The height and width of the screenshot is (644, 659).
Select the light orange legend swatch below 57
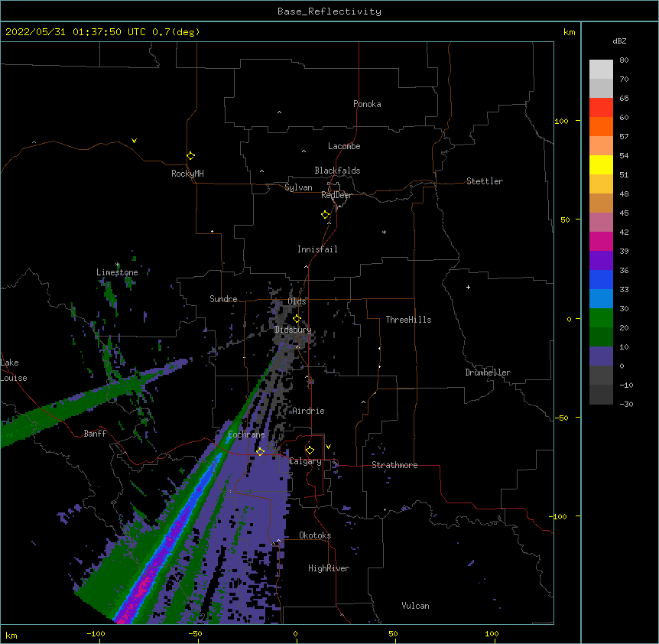(601, 146)
